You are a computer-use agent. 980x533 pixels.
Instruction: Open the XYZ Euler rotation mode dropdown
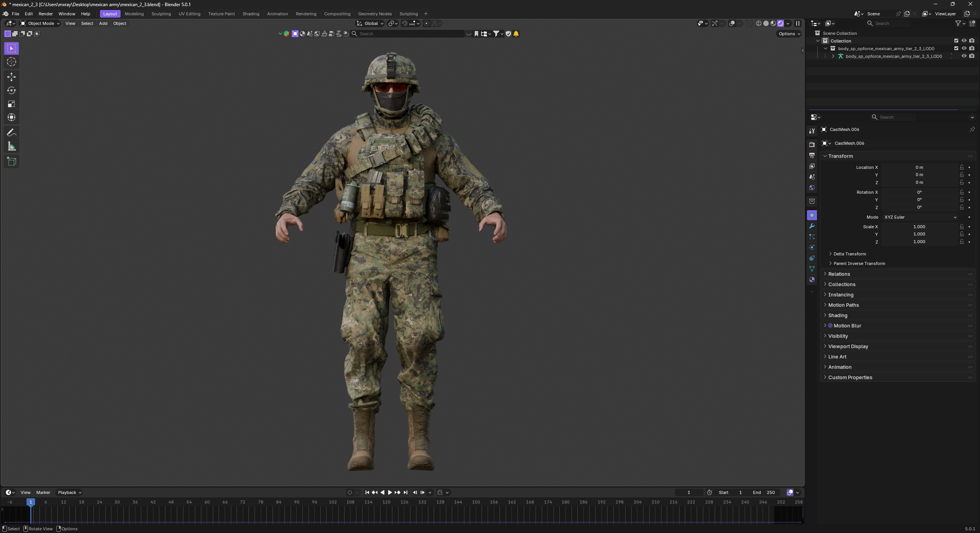[x=920, y=217]
